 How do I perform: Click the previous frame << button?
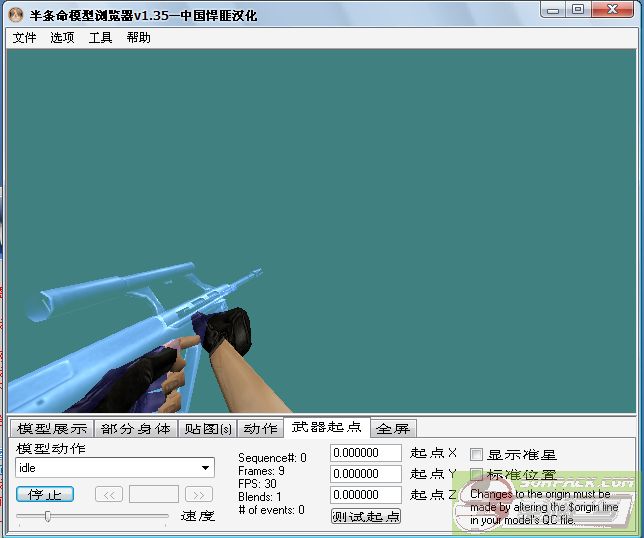(109, 494)
